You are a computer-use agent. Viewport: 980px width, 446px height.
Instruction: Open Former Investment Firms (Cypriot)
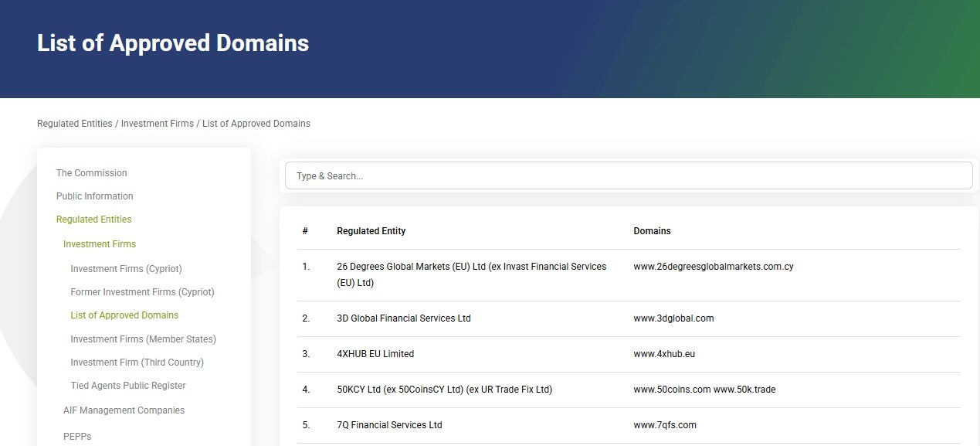[142, 292]
